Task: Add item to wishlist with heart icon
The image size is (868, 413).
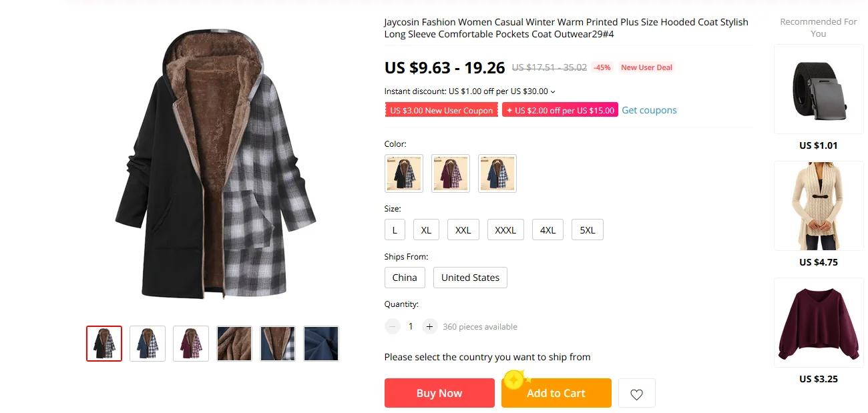Action: (x=636, y=393)
